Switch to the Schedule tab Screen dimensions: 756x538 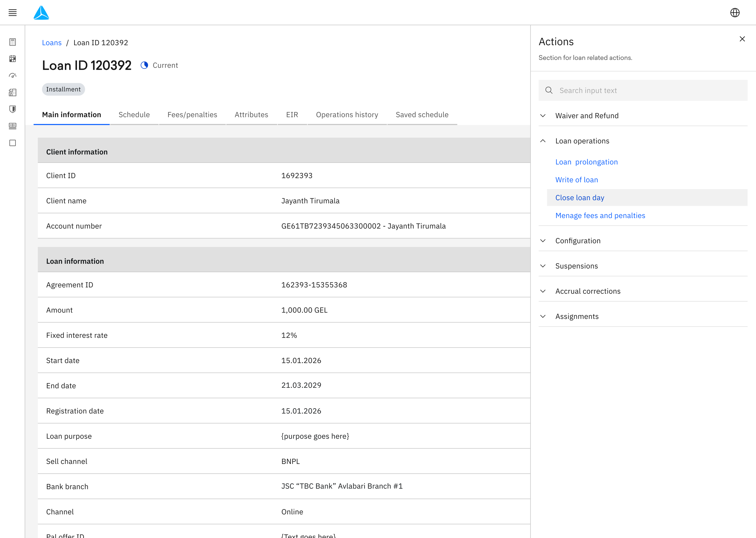[134, 115]
